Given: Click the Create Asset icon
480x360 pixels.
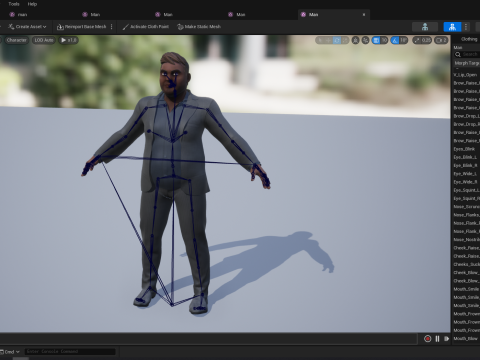Looking at the screenshot, I should coord(11,27).
